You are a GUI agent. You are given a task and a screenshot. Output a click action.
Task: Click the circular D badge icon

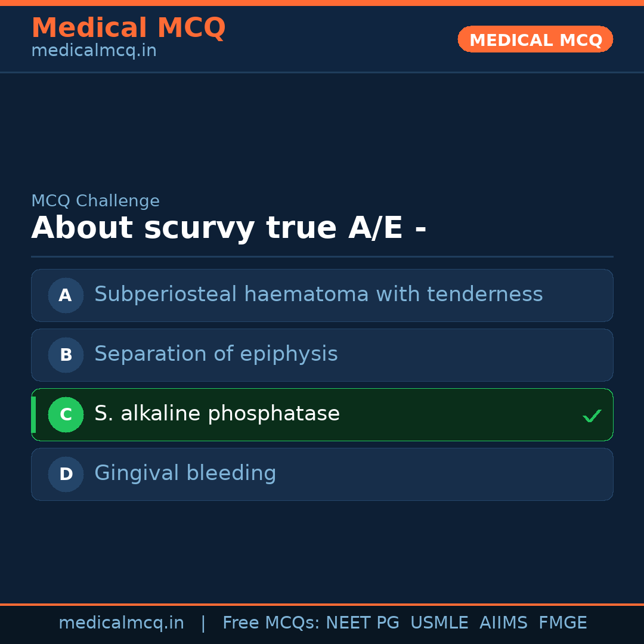(66, 474)
